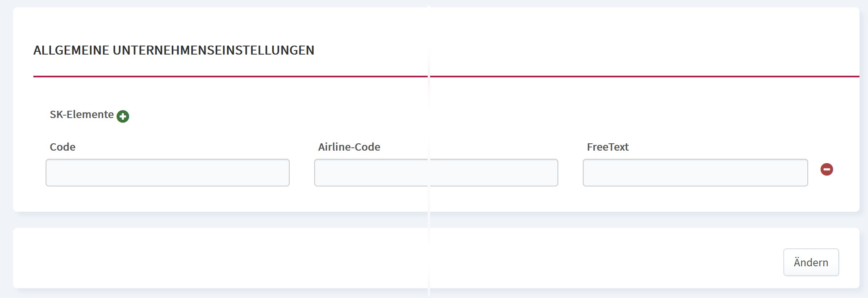
Task: Click the crimson divider line below heading
Action: point(446,76)
